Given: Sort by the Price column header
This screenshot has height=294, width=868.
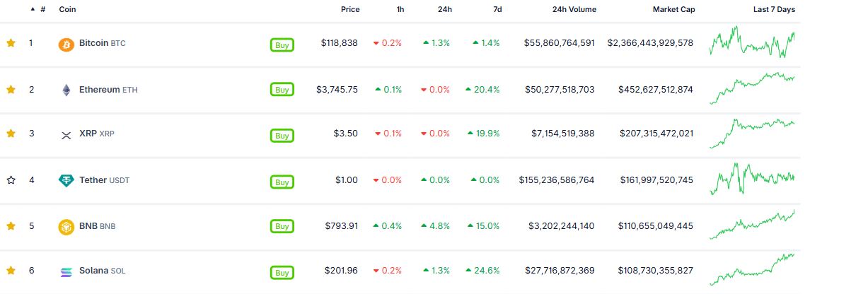Looking at the screenshot, I should point(349,10).
